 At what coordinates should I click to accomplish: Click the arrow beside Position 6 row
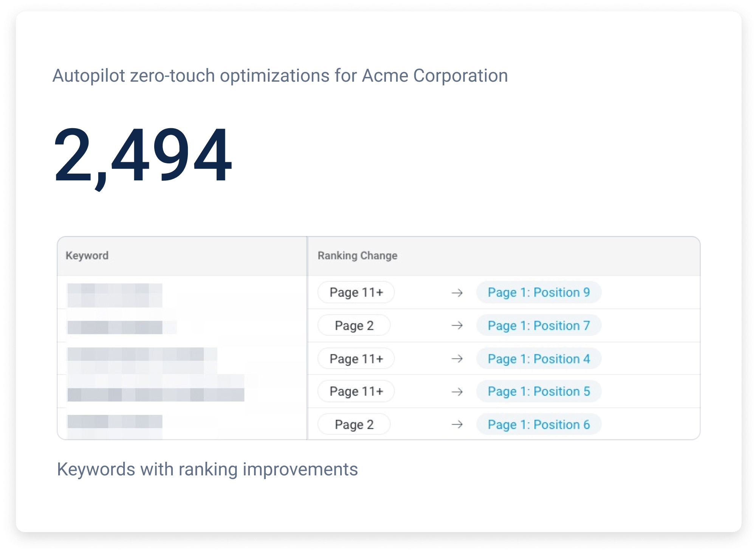click(x=457, y=424)
